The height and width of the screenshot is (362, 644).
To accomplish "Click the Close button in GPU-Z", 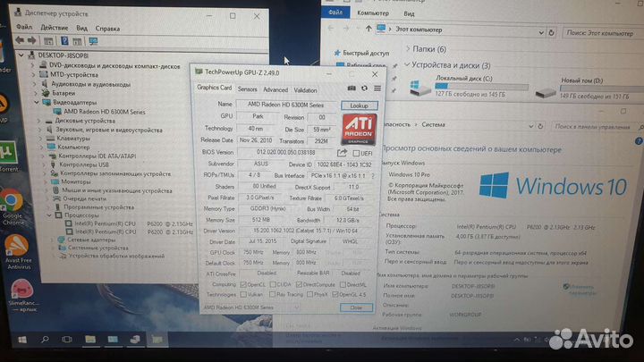I will [356, 307].
